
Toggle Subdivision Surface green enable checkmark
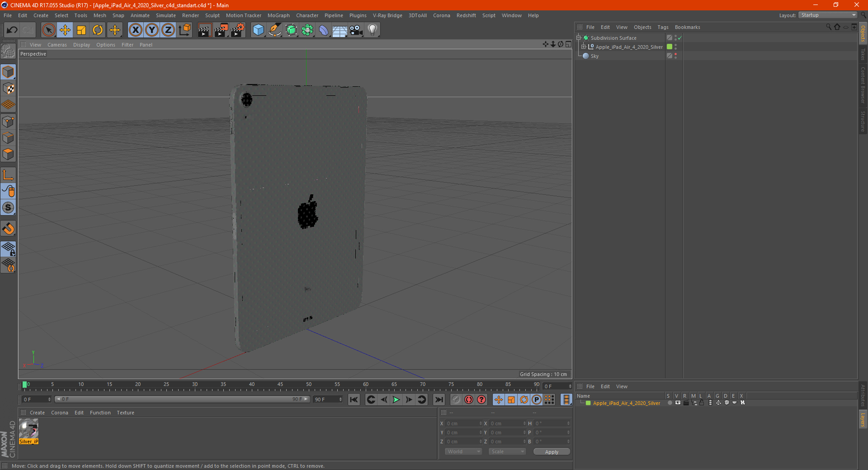[679, 38]
